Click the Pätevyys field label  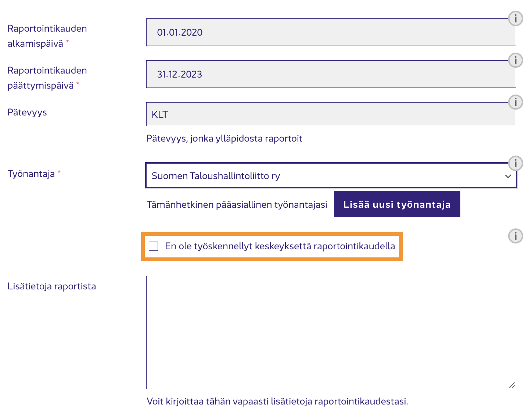coord(27,113)
